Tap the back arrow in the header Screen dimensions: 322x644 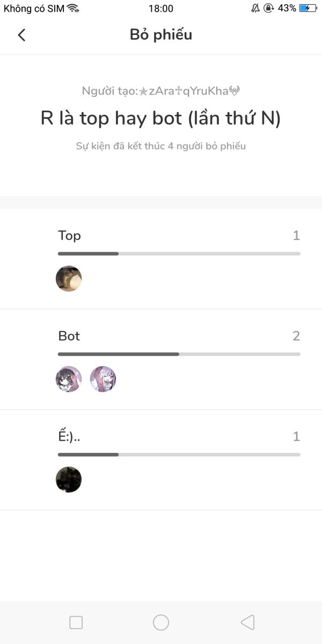21,35
